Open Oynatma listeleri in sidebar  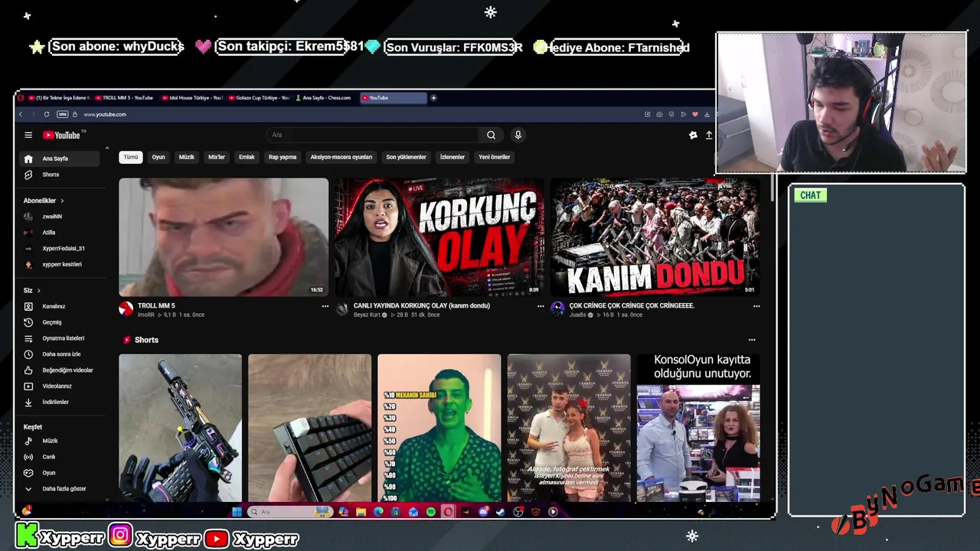pyautogui.click(x=59, y=338)
